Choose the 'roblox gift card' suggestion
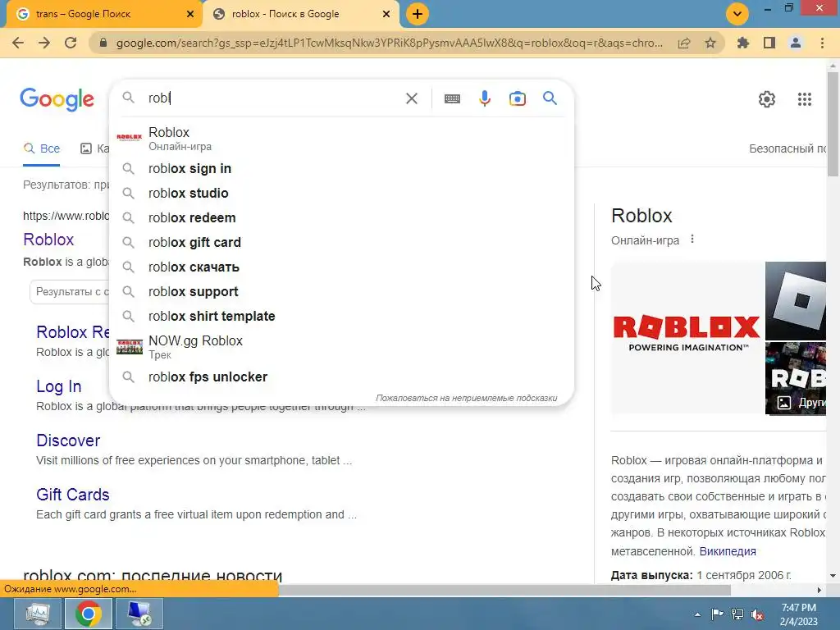This screenshot has width=840, height=630. click(342, 243)
